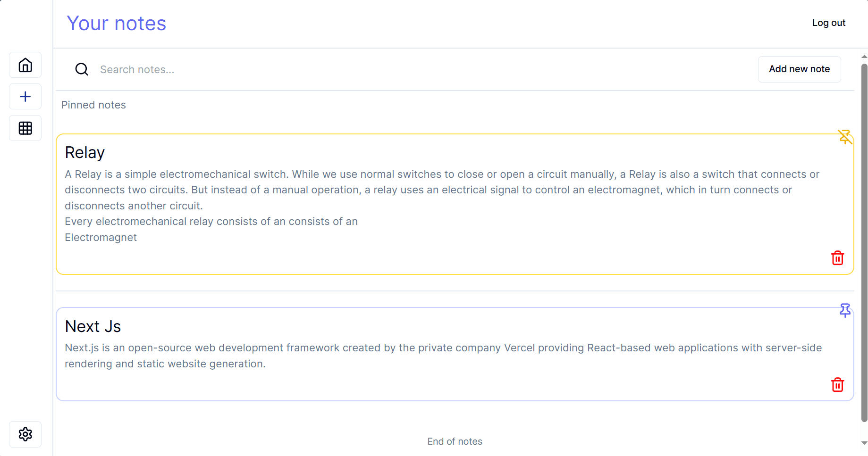This screenshot has height=456, width=868.
Task: Select the home icon in sidebar
Action: pyautogui.click(x=25, y=65)
